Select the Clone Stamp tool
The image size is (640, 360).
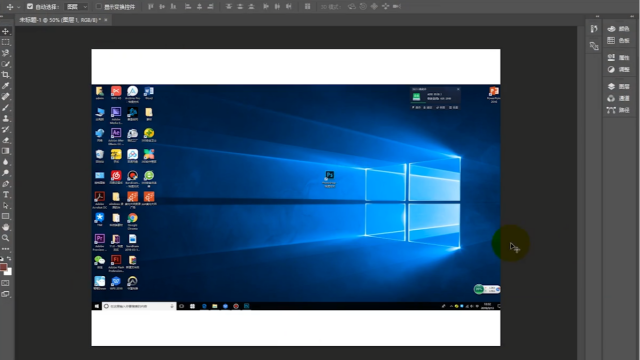(6, 118)
